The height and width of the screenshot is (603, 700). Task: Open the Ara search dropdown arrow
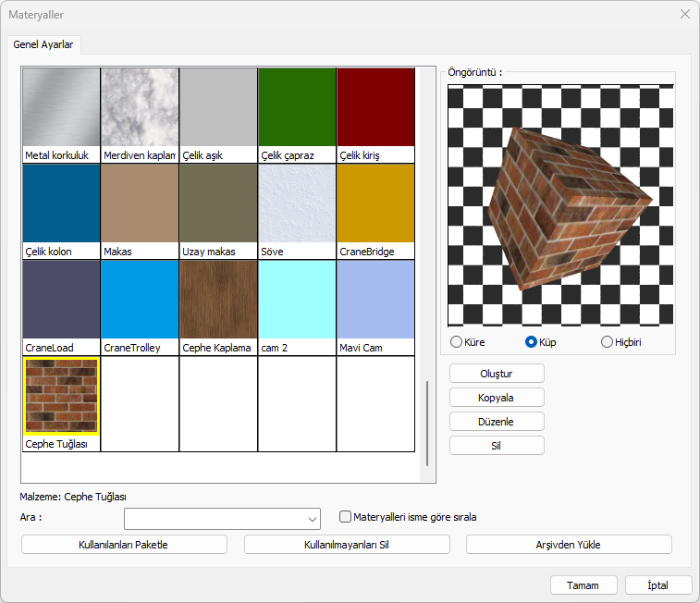311,519
